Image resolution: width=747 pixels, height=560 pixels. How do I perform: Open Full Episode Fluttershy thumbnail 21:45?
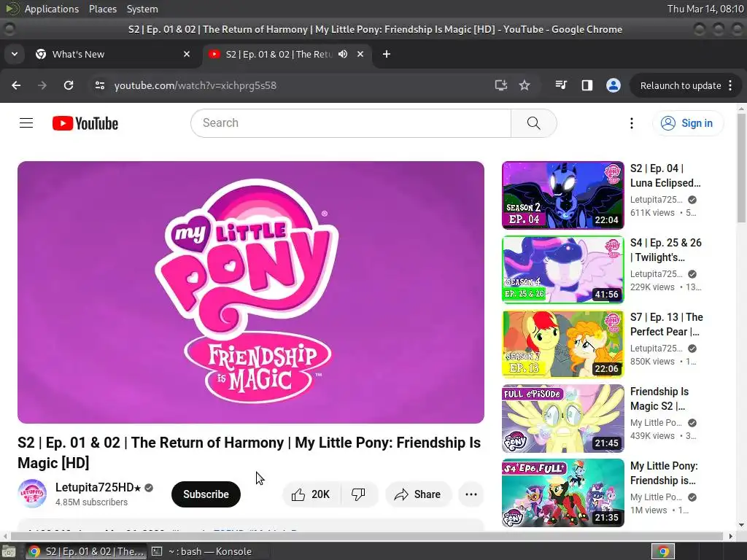(x=563, y=418)
